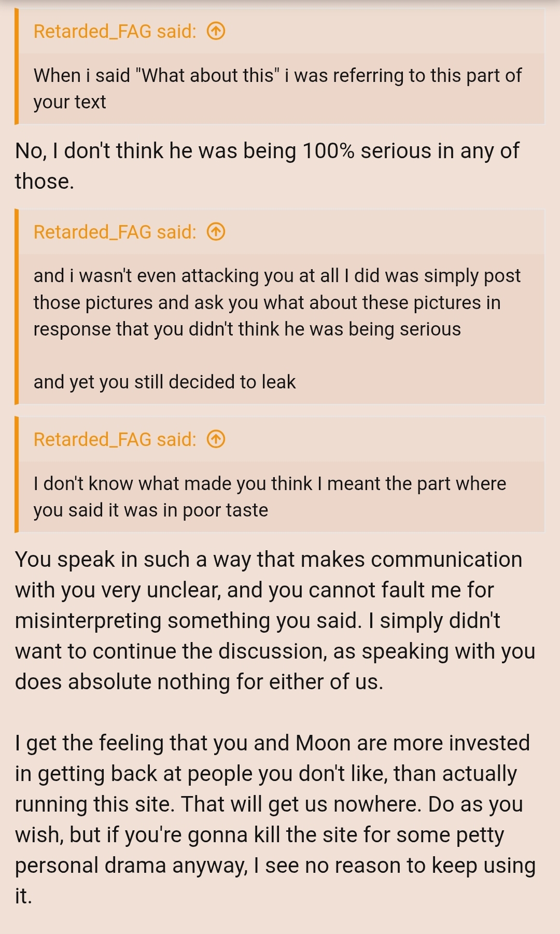Tap the line 'does absolute nothing for either of us'
The image size is (560, 934).
point(199,682)
